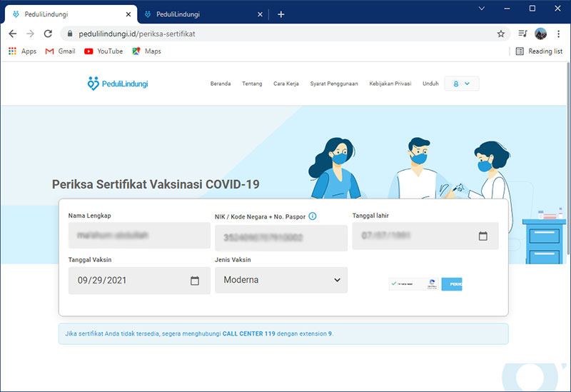The image size is (571, 392).
Task: Click CALL CENTER 119 text
Action: pyautogui.click(x=248, y=333)
